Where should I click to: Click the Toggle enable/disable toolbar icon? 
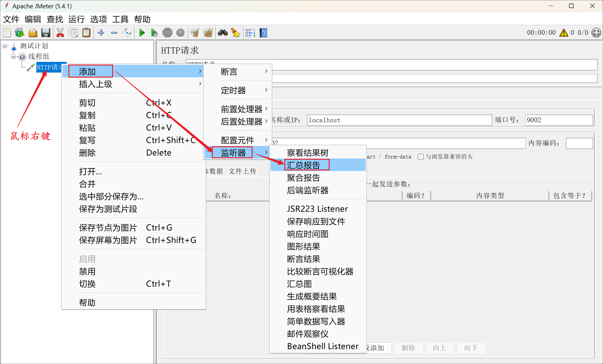tap(127, 33)
